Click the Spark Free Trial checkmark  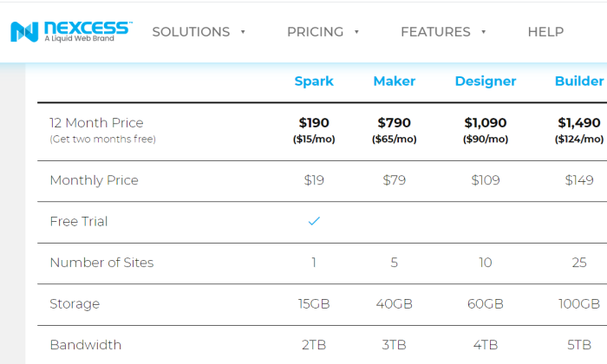coord(314,221)
